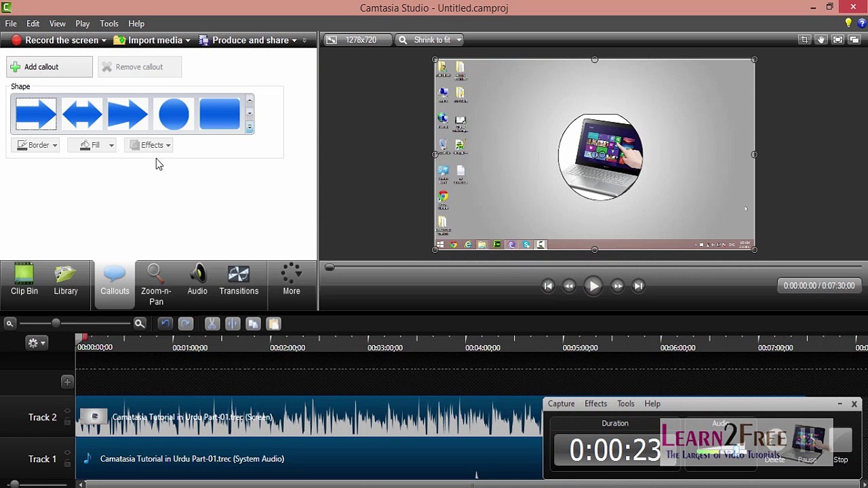This screenshot has height=488, width=868.
Task: Open the tips light bulb icon
Action: [848, 23]
